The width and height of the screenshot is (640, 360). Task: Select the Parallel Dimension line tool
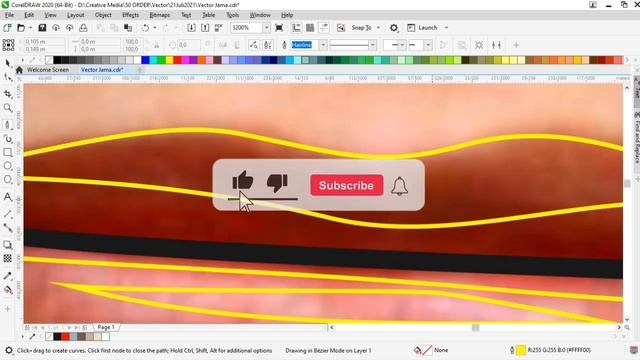[x=8, y=214]
